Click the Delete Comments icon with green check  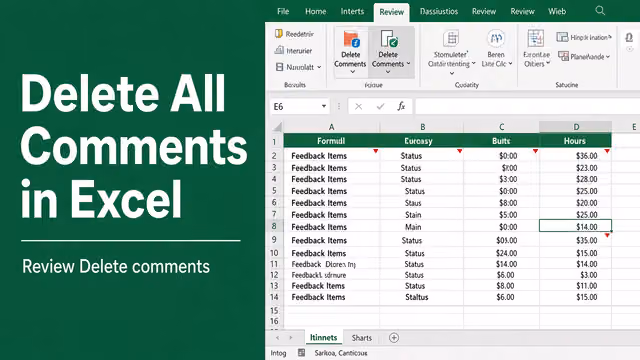(389, 39)
